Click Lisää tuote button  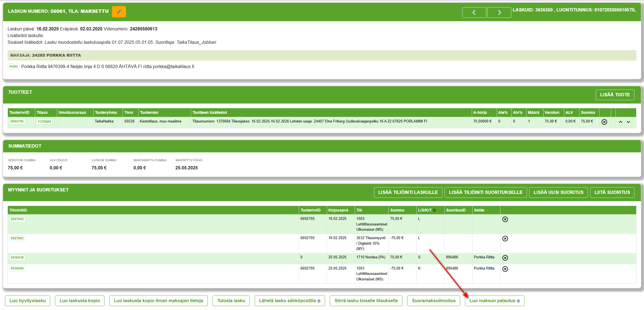(615, 95)
